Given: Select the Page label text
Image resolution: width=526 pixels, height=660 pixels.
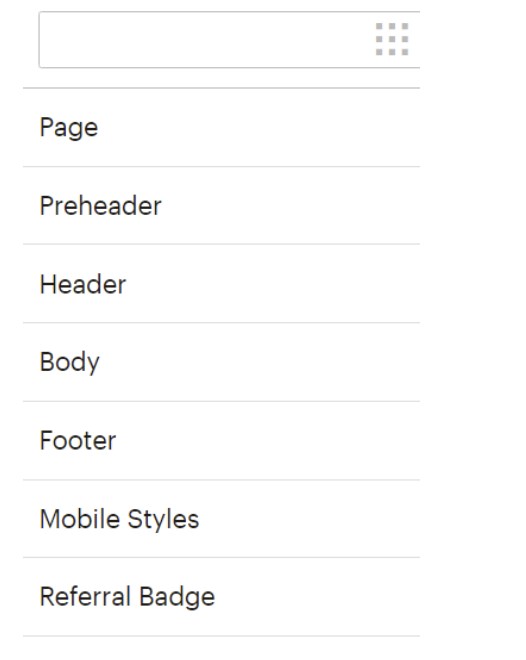Looking at the screenshot, I should pos(69,128).
